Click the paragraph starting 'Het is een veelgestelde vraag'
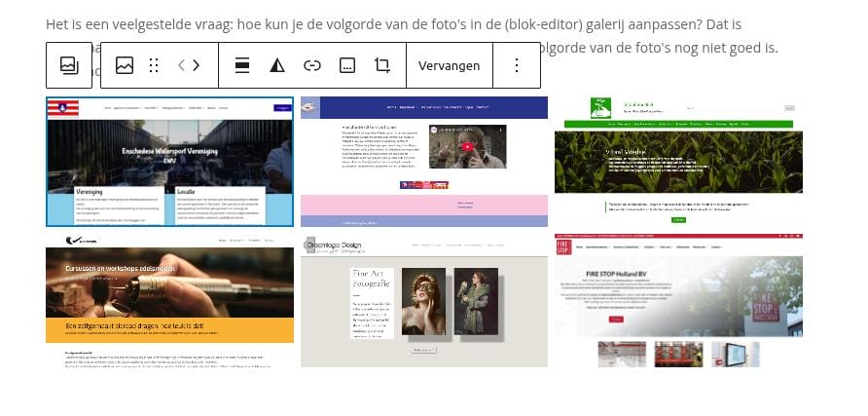 [412, 48]
